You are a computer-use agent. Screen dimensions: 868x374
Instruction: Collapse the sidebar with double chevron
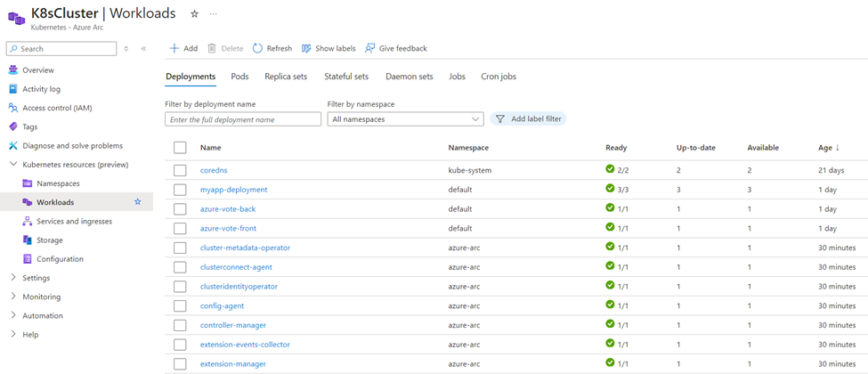[x=143, y=49]
